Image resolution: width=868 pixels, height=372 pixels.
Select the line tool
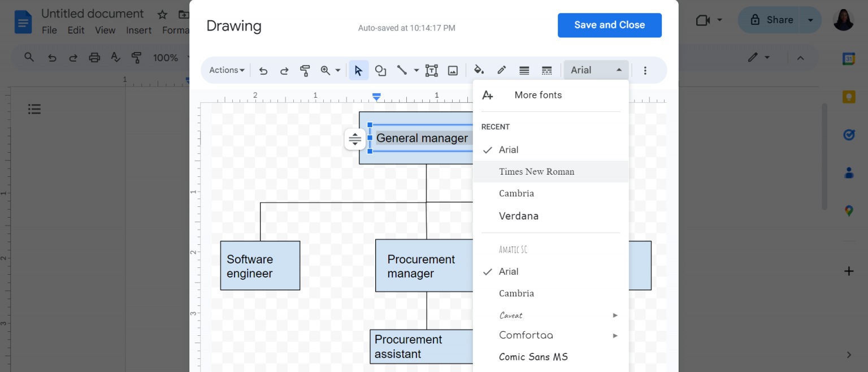(401, 70)
